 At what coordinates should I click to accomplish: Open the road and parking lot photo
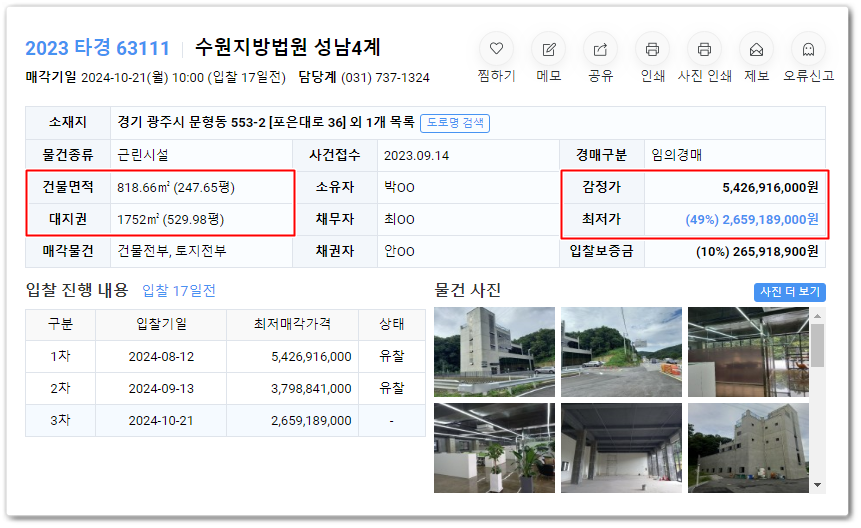pyautogui.click(x=621, y=352)
